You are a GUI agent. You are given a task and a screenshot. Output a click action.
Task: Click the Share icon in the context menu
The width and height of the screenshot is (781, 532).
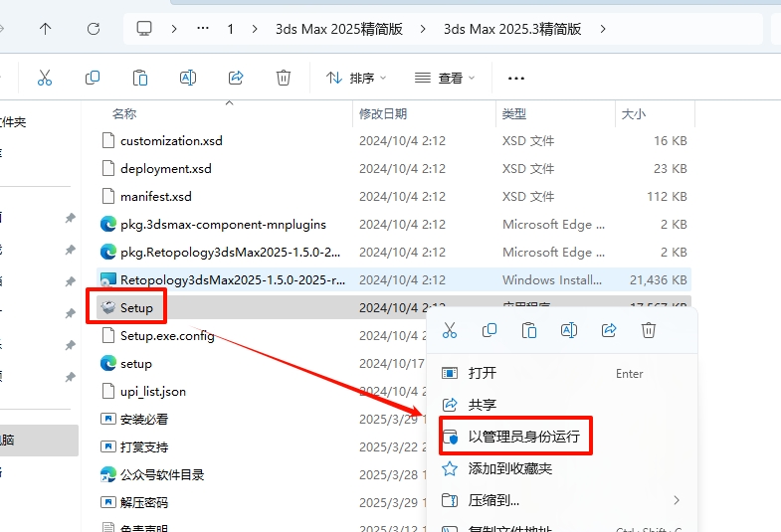tap(609, 330)
